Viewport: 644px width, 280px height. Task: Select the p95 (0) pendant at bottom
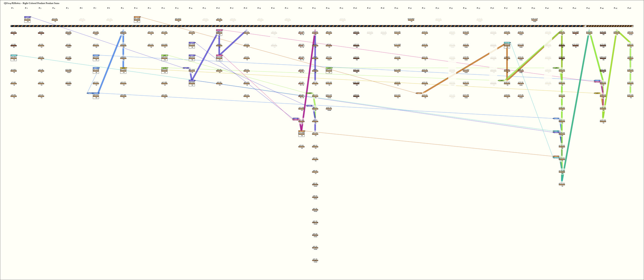(x=315, y=260)
